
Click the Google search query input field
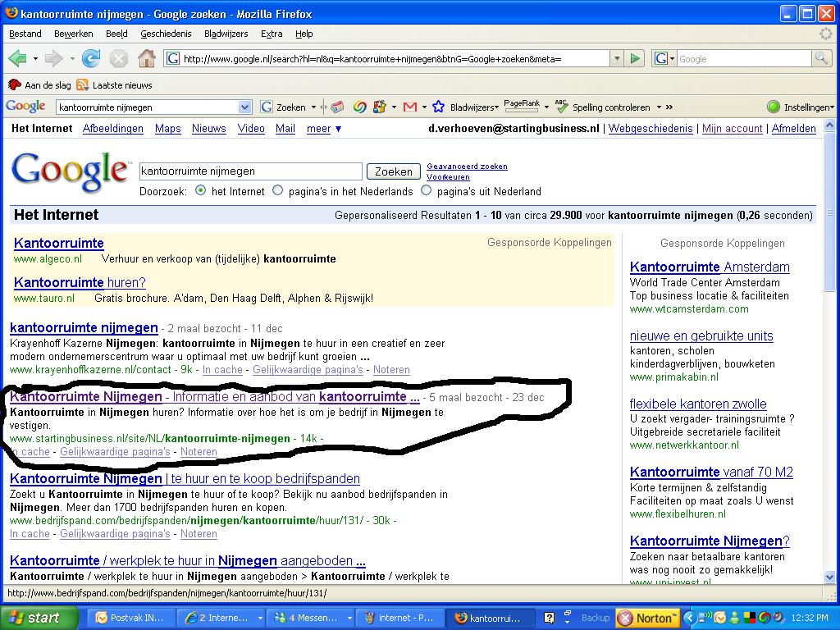click(x=250, y=171)
